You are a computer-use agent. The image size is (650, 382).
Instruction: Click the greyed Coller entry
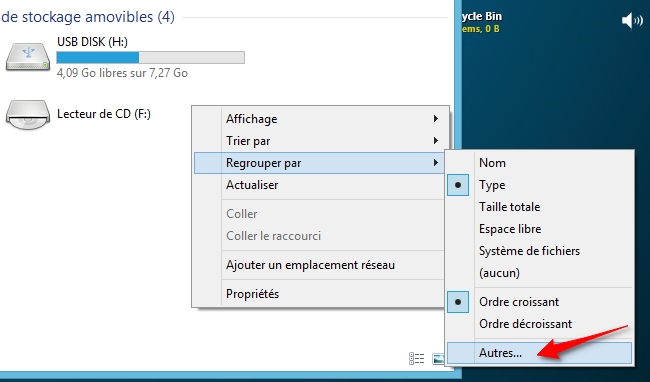(x=318, y=214)
